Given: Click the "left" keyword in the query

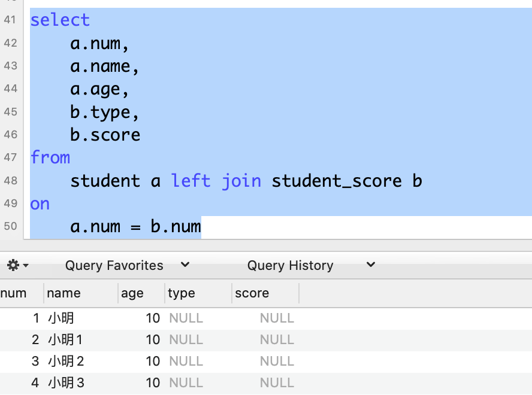Looking at the screenshot, I should coord(191,180).
